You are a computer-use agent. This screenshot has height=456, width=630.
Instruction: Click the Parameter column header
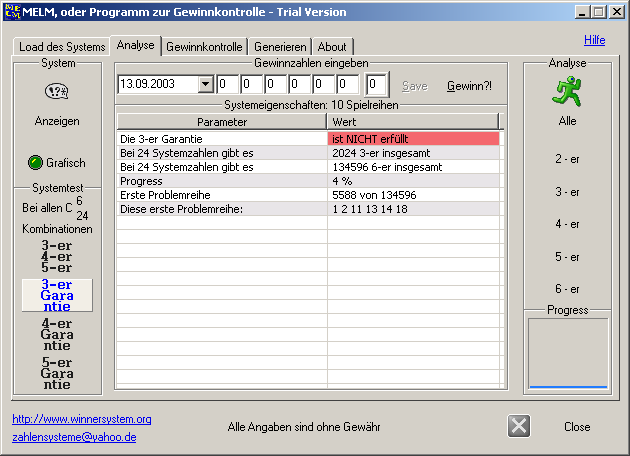(x=222, y=122)
